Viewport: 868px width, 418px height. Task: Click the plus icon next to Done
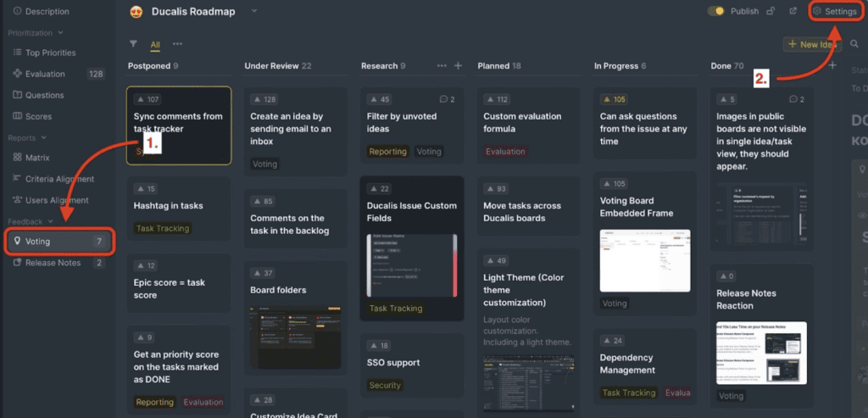click(x=832, y=66)
